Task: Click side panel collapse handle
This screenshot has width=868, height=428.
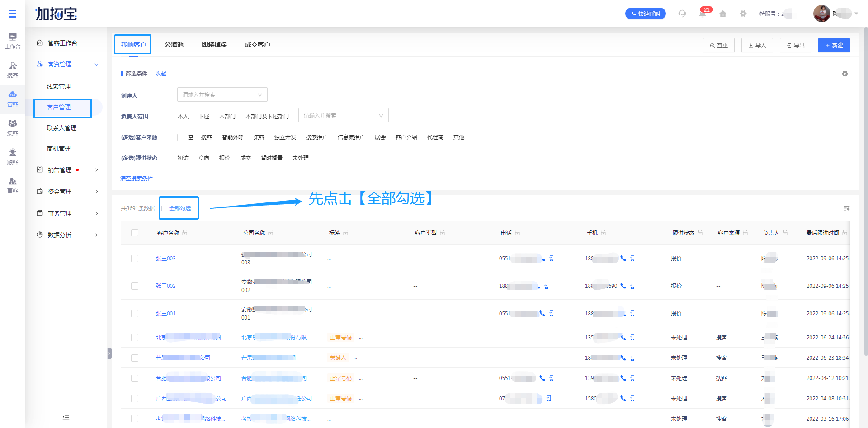Action: [109, 353]
